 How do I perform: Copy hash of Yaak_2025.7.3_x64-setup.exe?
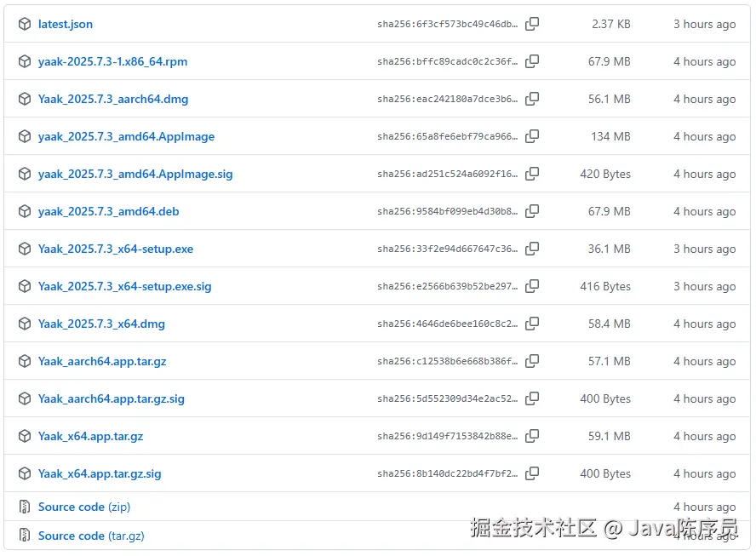point(532,249)
